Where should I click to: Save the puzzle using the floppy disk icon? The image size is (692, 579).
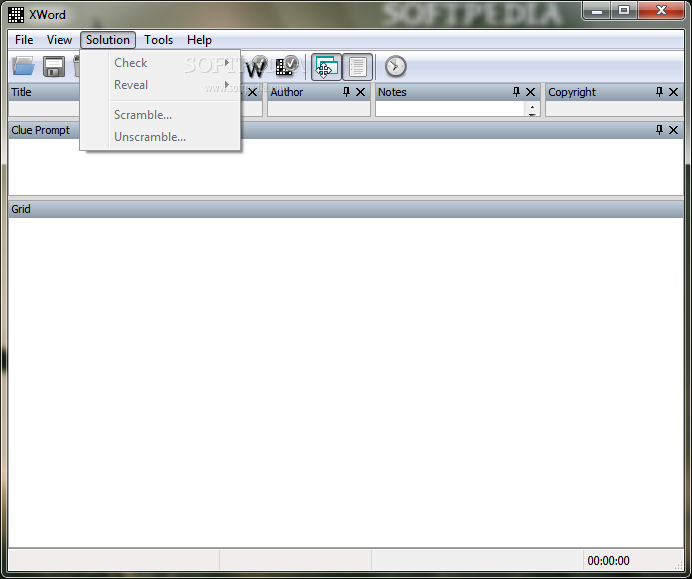tap(54, 67)
